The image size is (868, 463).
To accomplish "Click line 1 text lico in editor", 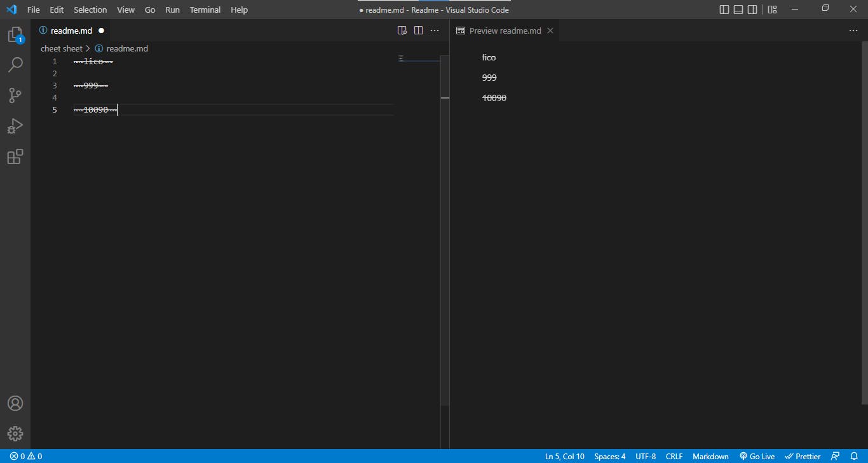I will click(x=93, y=62).
